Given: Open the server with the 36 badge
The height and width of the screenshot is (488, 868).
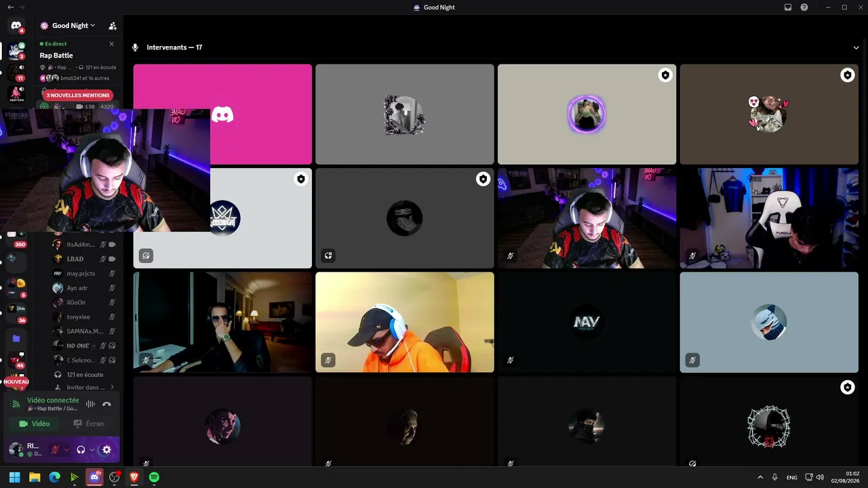Looking at the screenshot, I should [16, 312].
